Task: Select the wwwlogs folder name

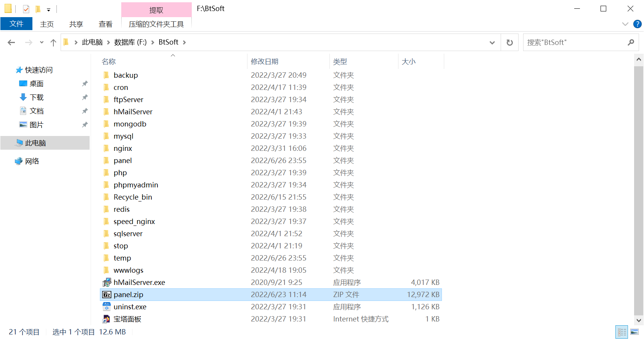Action: (x=128, y=270)
